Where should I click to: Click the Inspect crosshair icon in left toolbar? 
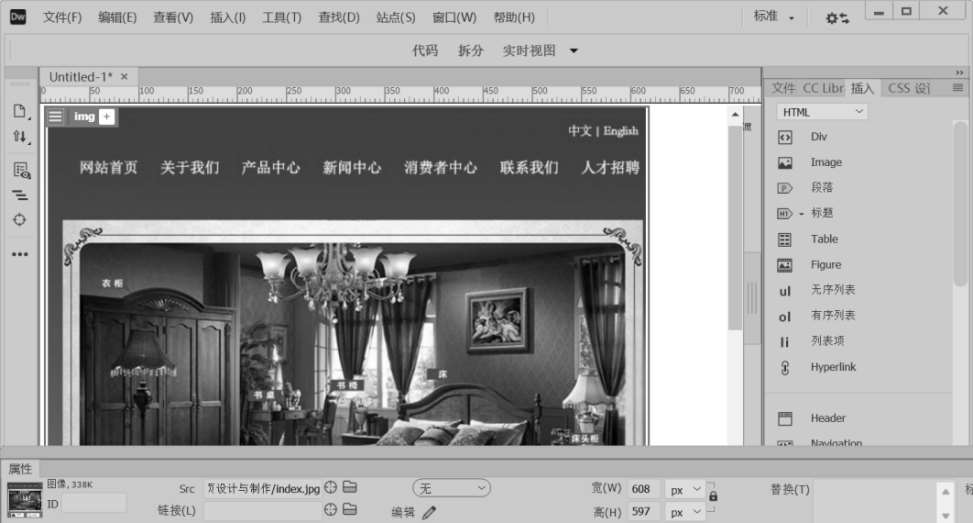click(x=20, y=220)
